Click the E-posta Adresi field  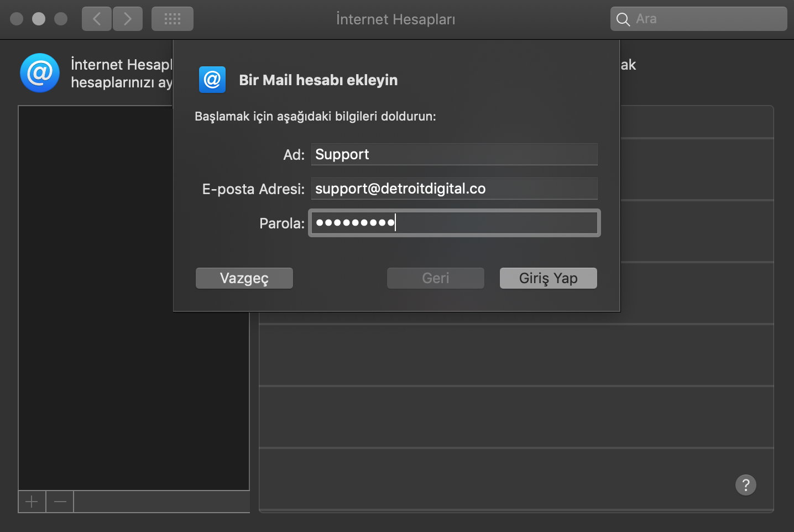tap(453, 189)
